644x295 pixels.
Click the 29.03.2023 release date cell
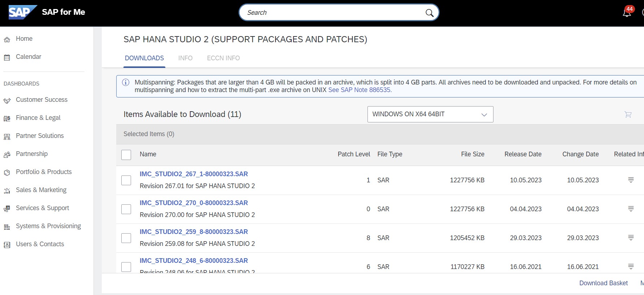coord(526,238)
